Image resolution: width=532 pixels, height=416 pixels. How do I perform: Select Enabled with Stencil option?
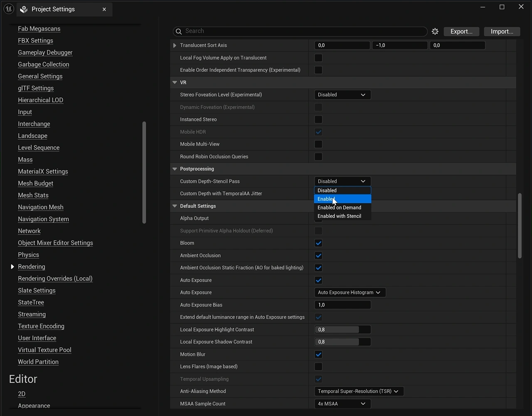(x=342, y=216)
